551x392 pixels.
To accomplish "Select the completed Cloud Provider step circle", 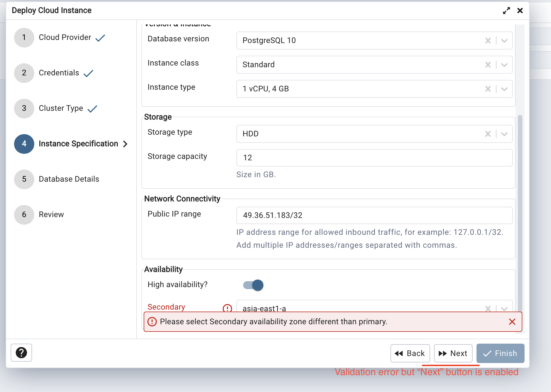I will coord(24,37).
